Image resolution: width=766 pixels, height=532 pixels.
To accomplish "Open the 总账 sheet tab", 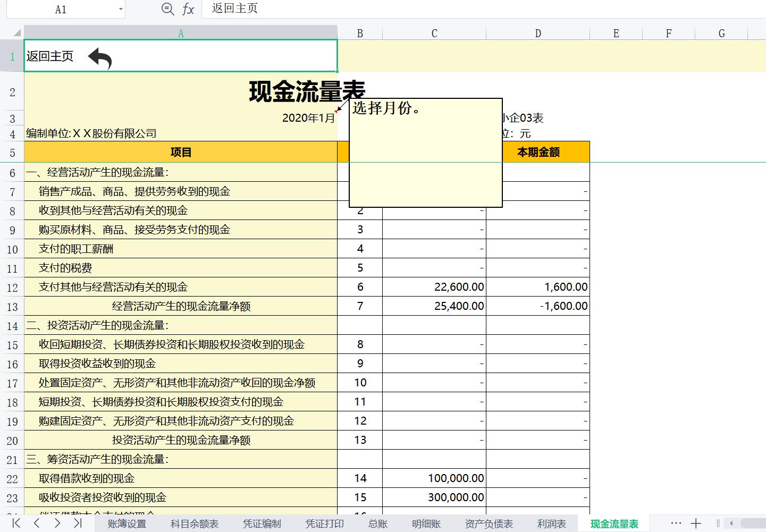I will point(377,523).
